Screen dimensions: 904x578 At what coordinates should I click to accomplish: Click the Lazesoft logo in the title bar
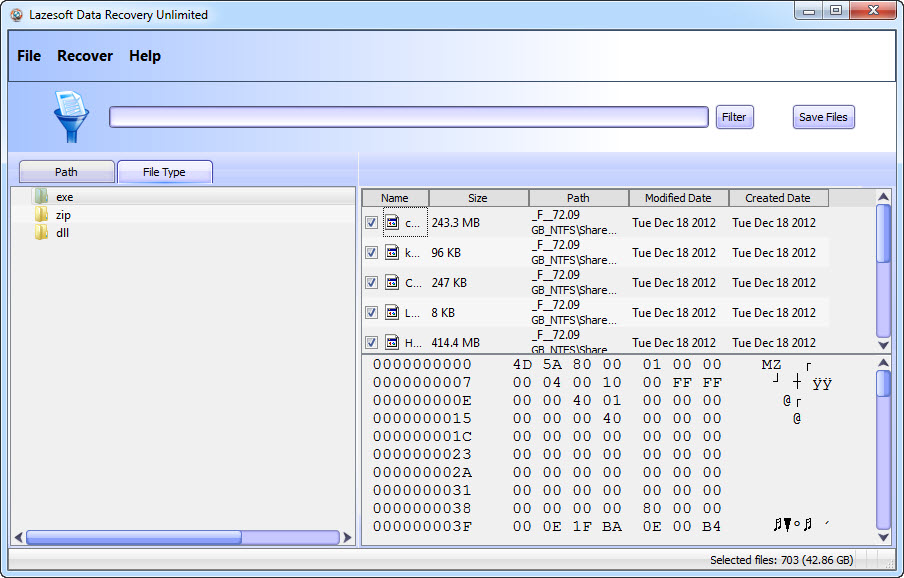point(16,14)
